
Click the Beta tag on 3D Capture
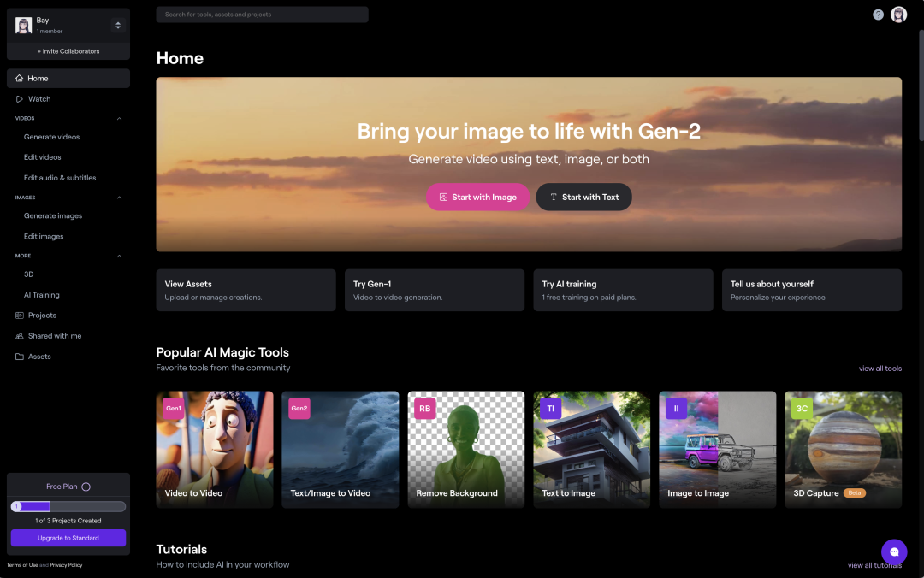[855, 493]
